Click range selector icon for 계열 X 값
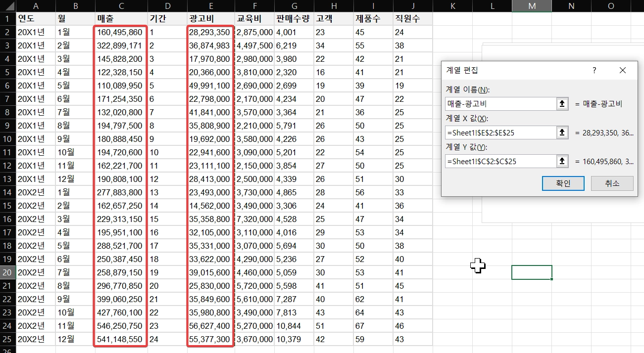This screenshot has height=353, width=644. coord(563,132)
